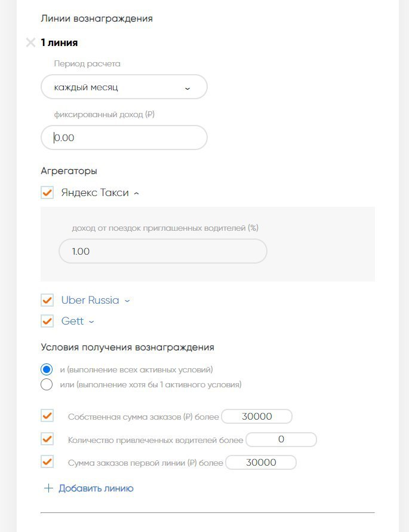
Task: Click the own orders sum value field
Action: pyautogui.click(x=256, y=416)
